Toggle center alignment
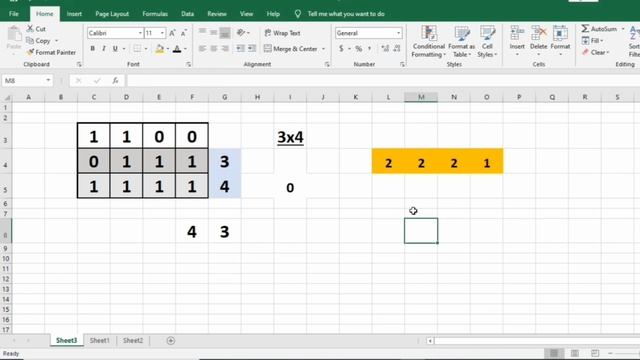The width and height of the screenshot is (640, 360). click(x=213, y=49)
